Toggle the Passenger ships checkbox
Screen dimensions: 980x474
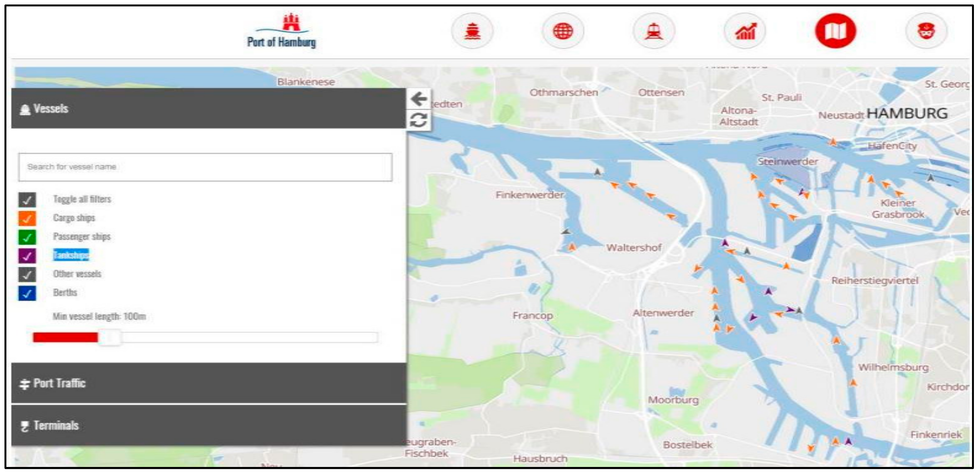[x=27, y=237]
